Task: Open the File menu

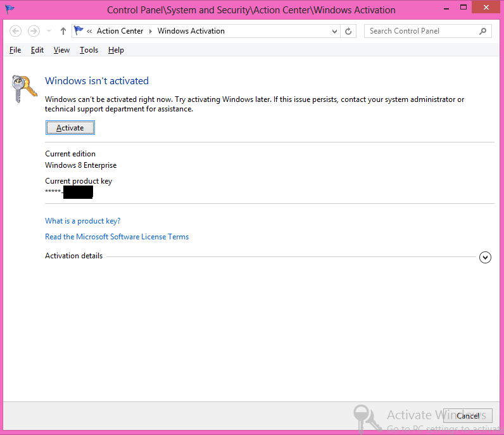Action: (15, 50)
